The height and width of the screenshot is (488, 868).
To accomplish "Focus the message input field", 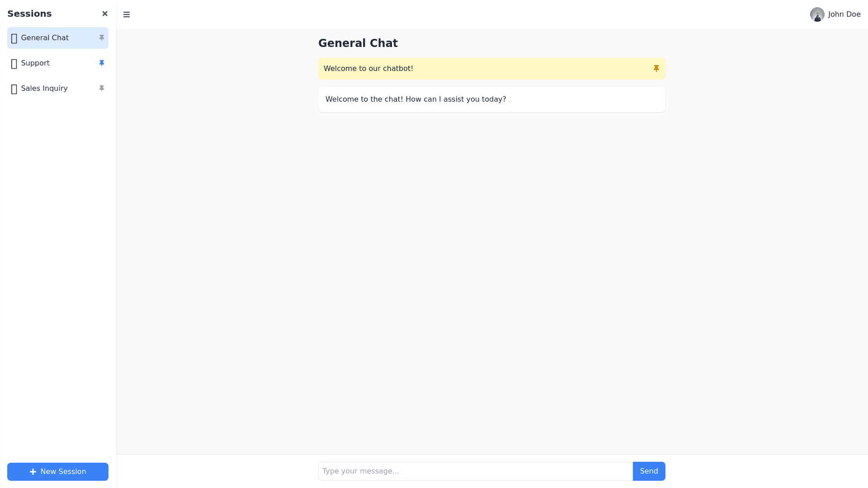I will (x=475, y=471).
